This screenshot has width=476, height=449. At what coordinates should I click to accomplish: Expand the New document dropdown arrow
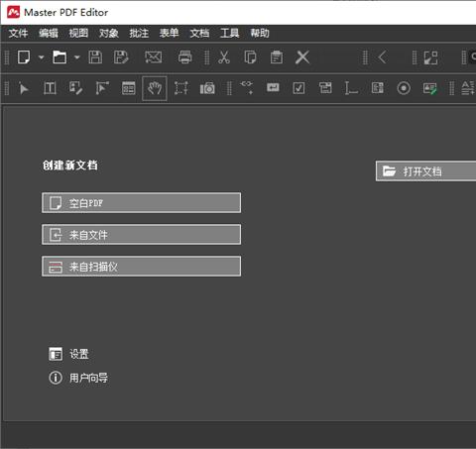41,57
